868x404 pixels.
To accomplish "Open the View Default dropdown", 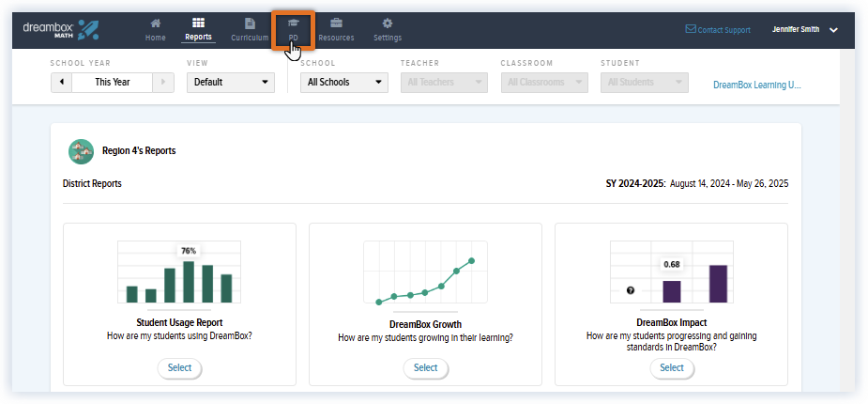I will tap(230, 82).
